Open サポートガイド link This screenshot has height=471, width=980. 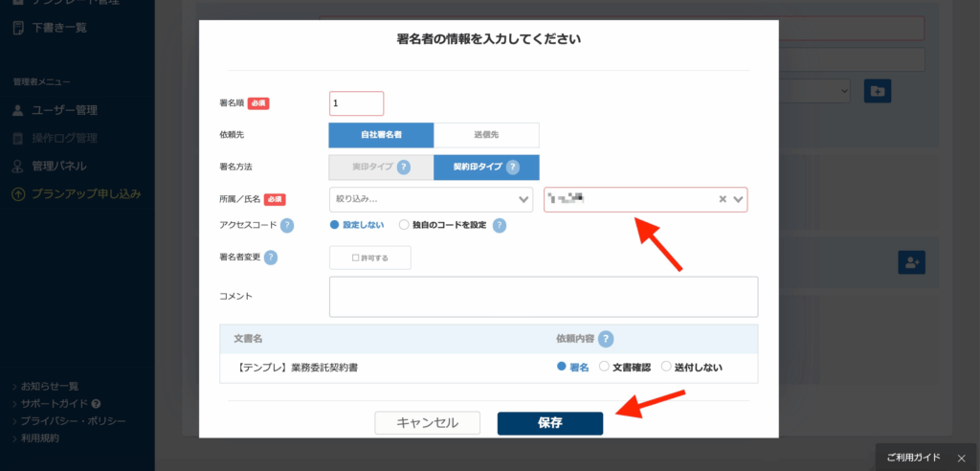coord(55,404)
